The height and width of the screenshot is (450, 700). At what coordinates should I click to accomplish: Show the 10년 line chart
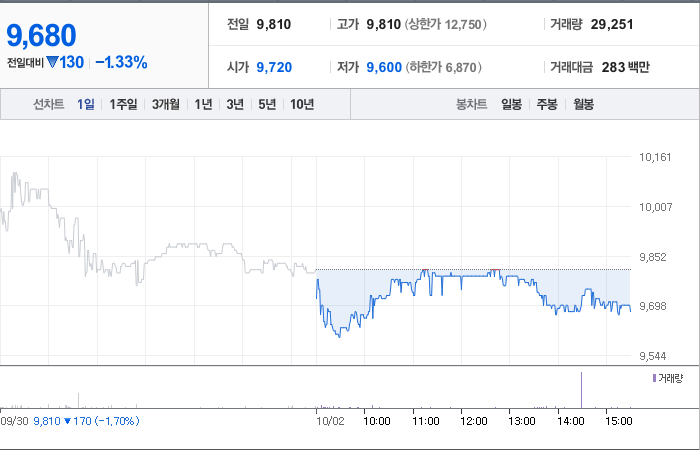click(x=302, y=104)
